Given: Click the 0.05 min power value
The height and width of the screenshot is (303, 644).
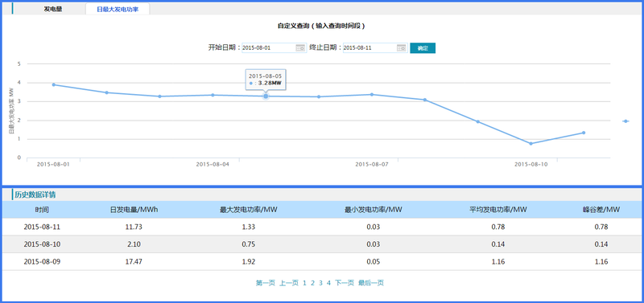Looking at the screenshot, I should tap(374, 261).
